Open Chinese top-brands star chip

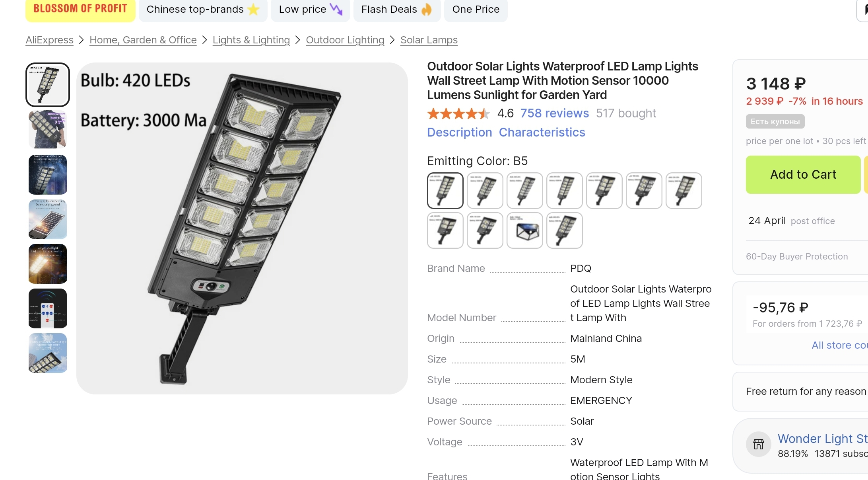click(x=203, y=9)
